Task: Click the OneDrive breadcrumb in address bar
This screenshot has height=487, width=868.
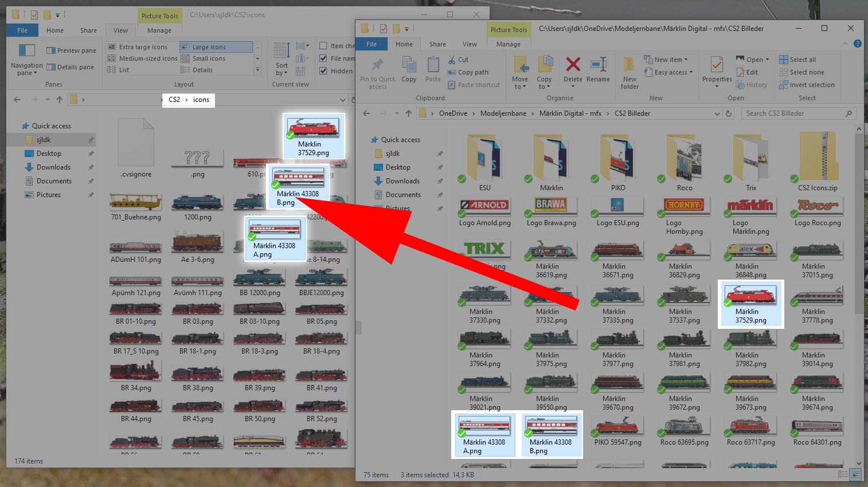Action: pos(453,113)
